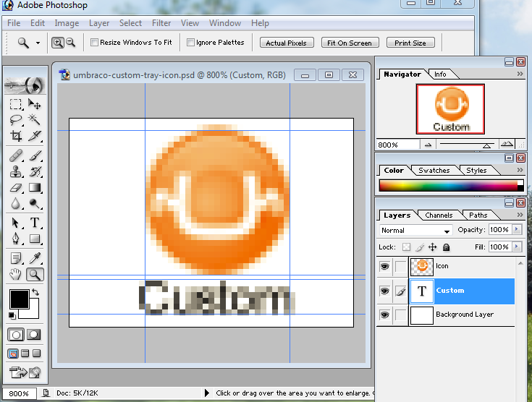This screenshot has height=402, width=532.
Task: Select the Rectangular Marquee tool
Action: click(x=16, y=104)
